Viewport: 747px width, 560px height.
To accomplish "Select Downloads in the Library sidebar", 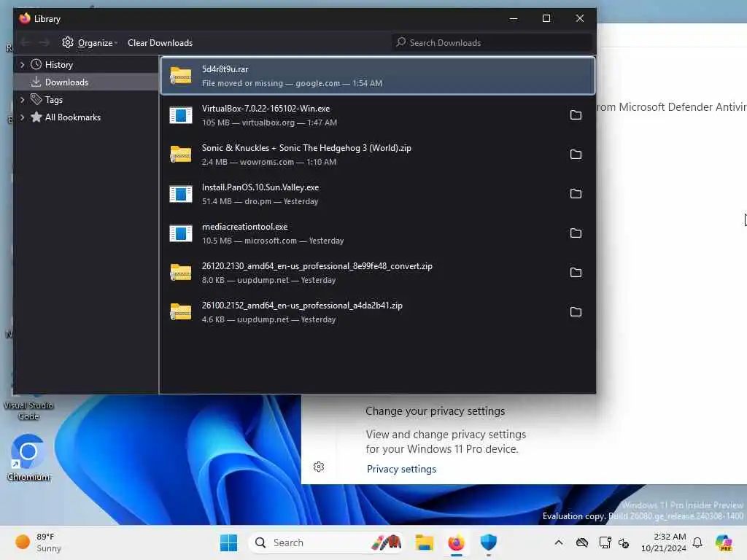I will click(x=66, y=82).
